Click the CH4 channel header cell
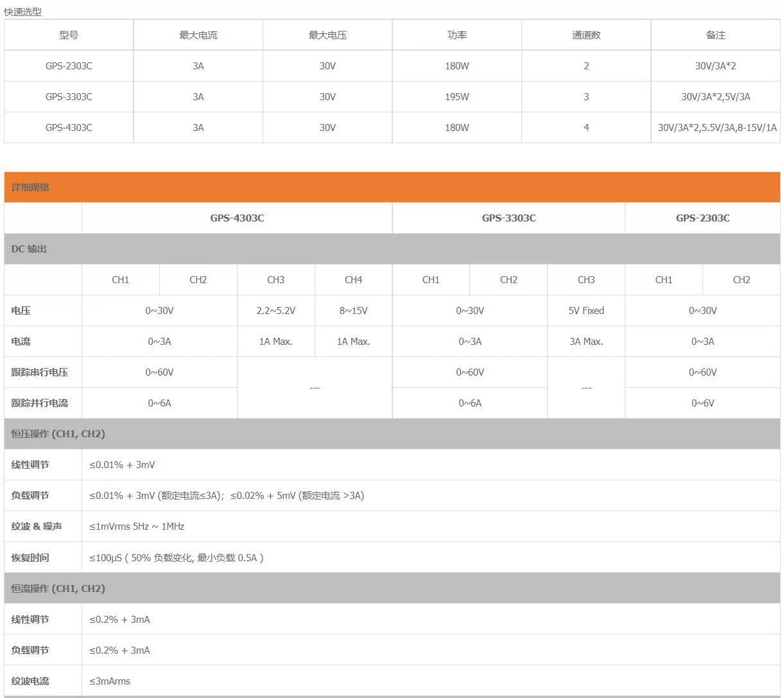This screenshot has height=698, width=784. click(x=353, y=280)
